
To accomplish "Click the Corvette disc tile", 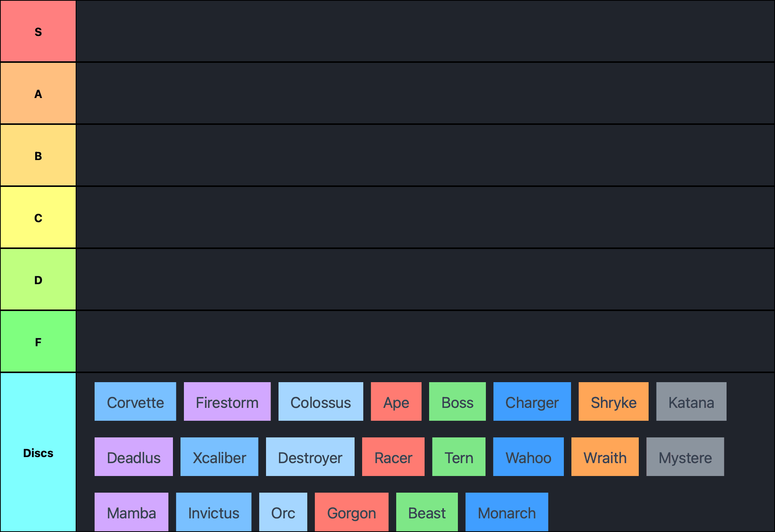I will click(135, 402).
